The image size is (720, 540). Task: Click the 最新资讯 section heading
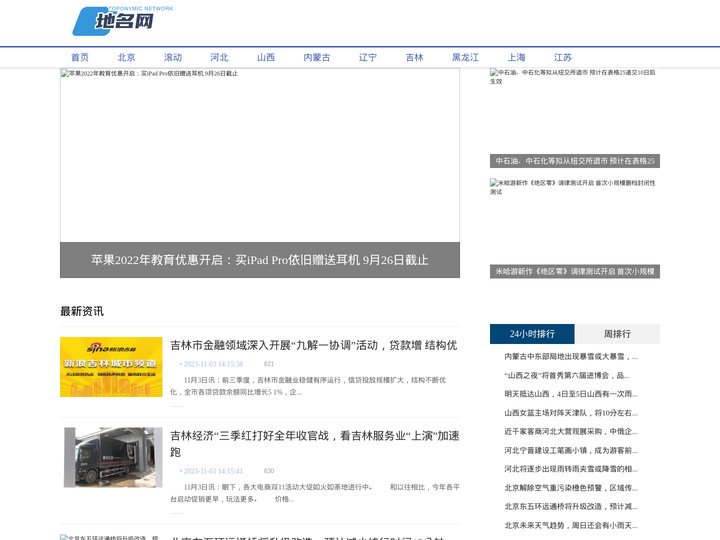(82, 311)
